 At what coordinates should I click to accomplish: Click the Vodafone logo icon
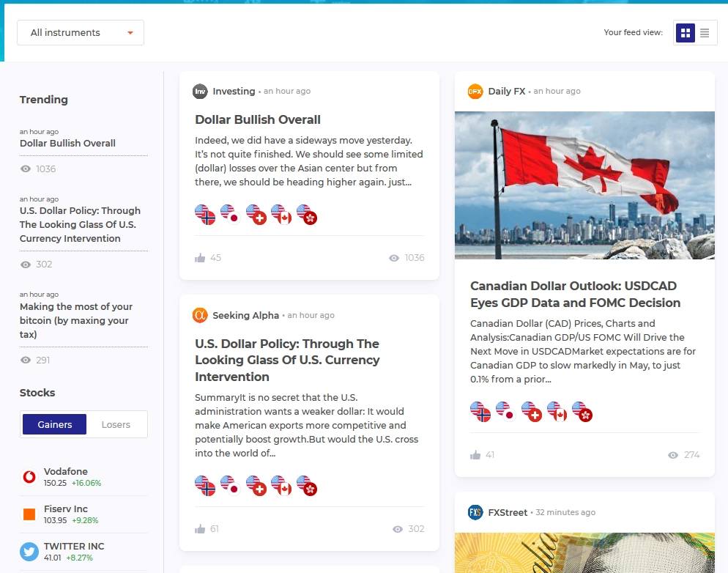click(29, 477)
